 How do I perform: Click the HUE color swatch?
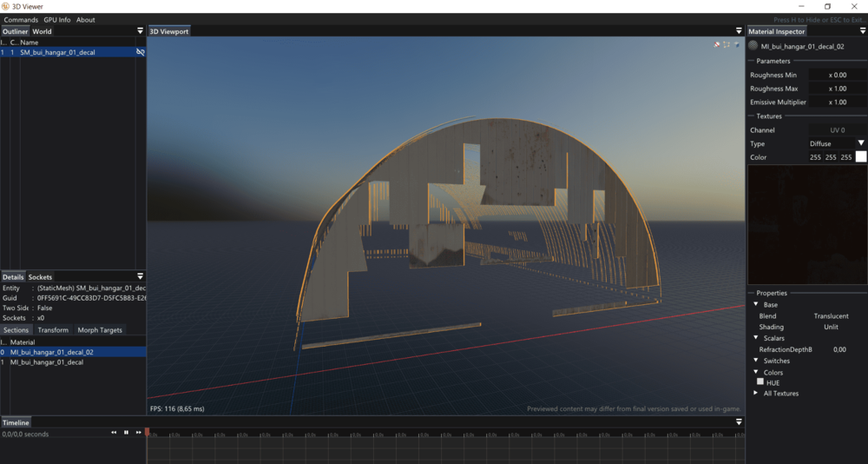coord(760,381)
